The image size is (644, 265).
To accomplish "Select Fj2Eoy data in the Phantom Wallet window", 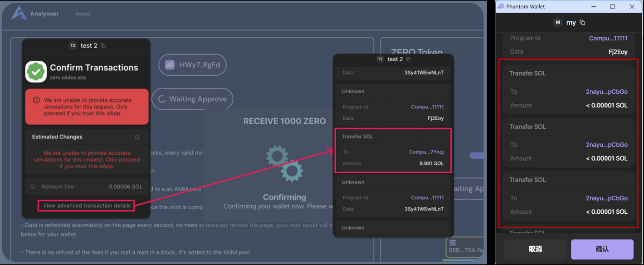I will click(x=618, y=52).
